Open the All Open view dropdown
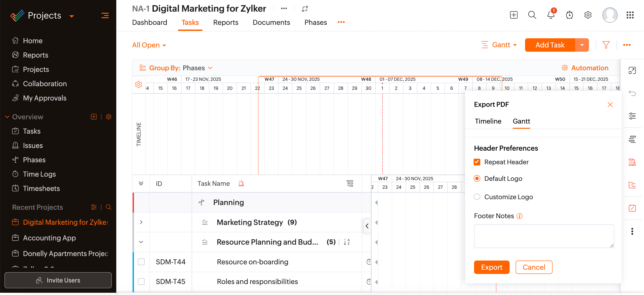644x295 pixels. [x=149, y=45]
